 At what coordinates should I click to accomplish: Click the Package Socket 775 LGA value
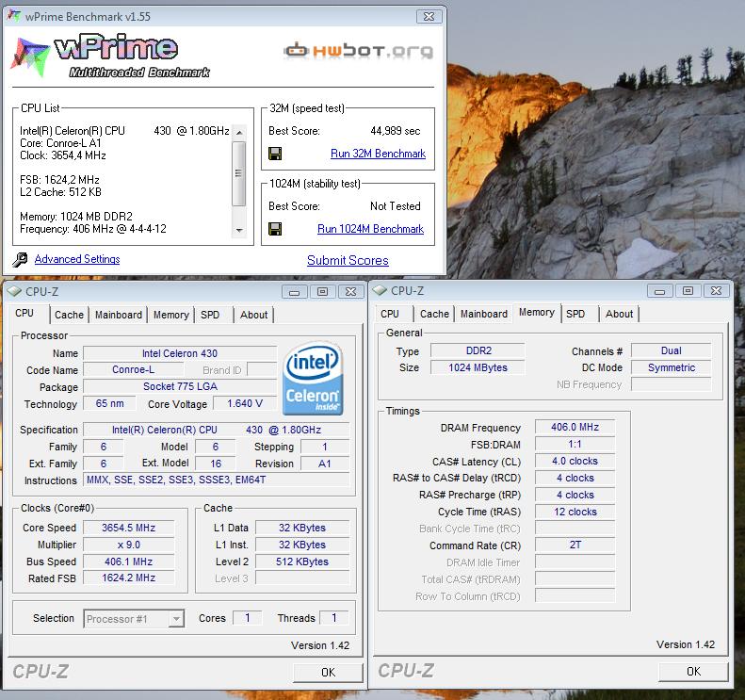[180, 386]
